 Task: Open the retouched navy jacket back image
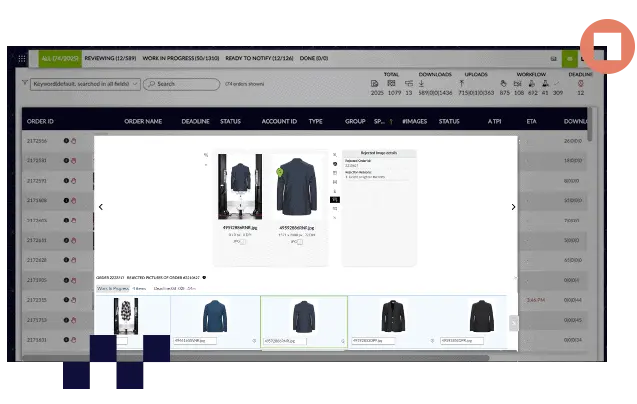pyautogui.click(x=297, y=187)
